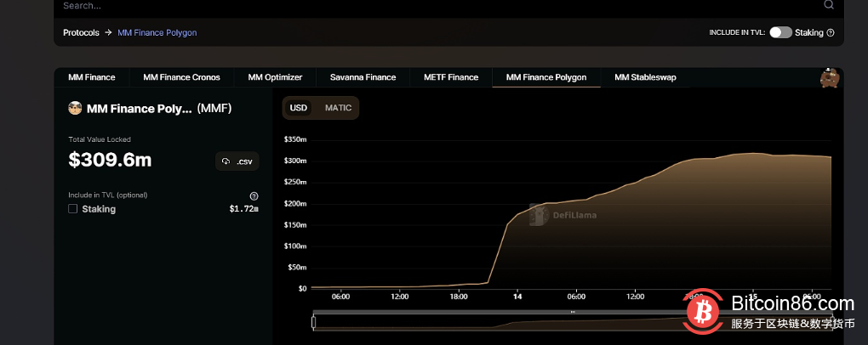Check the Staking checkbox

tap(72, 209)
